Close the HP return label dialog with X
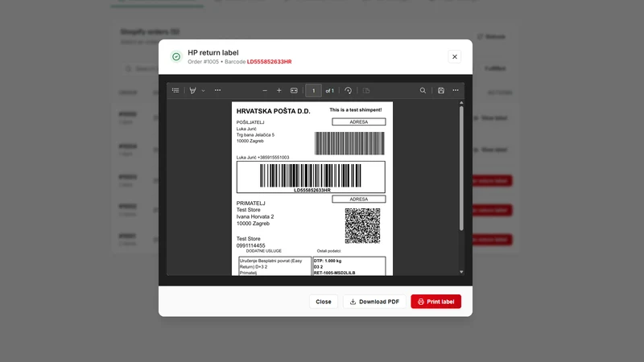 pos(455,56)
